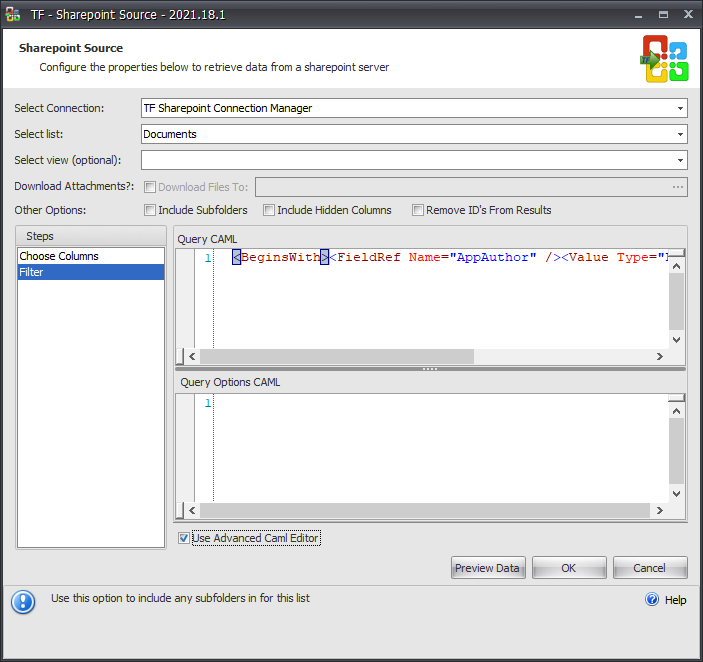The height and width of the screenshot is (662, 703).
Task: Click the Steps column header
Action: 91,236
